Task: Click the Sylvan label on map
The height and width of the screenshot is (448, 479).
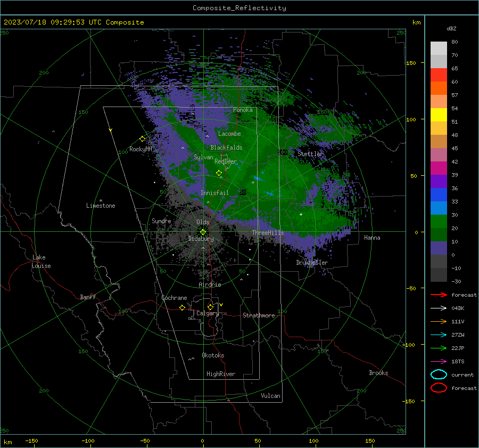Action: (203, 157)
